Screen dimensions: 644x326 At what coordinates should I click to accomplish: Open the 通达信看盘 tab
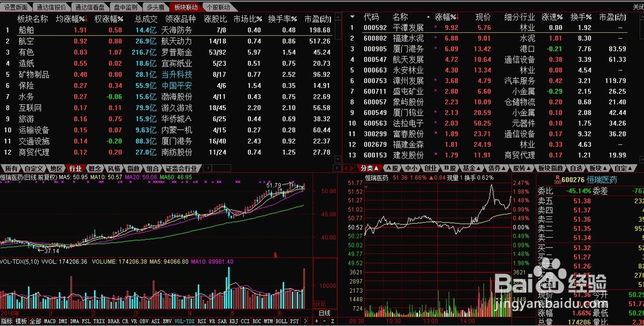coord(90,7)
